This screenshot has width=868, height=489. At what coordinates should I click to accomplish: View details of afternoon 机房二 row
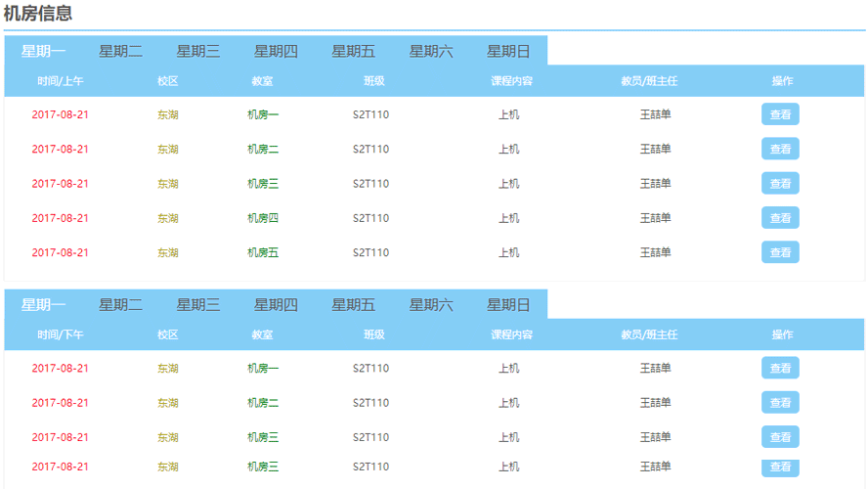(780, 402)
